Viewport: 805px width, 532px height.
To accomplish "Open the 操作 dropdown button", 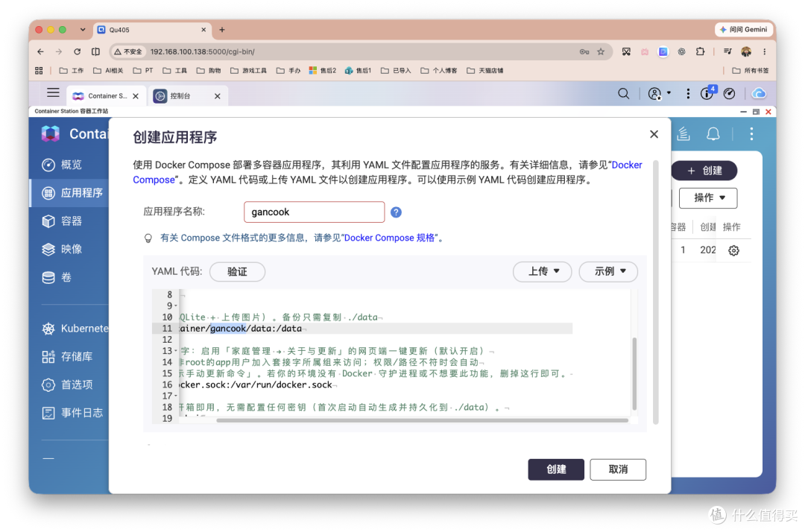I will (708, 198).
